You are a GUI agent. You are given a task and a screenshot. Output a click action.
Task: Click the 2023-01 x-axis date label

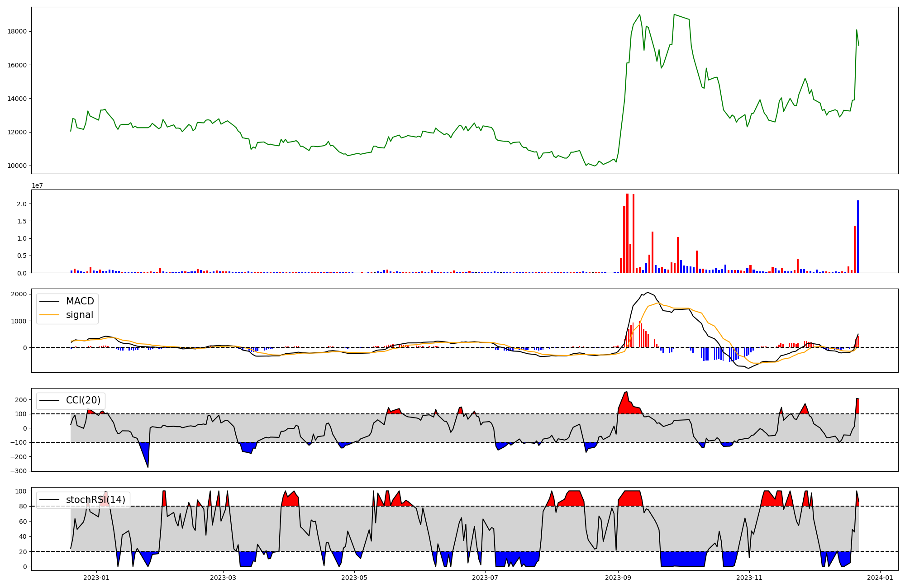tap(96, 578)
